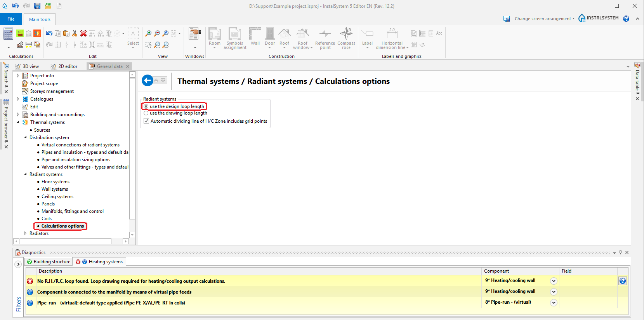
Task: Expand the Radiators tree node
Action: point(26,233)
